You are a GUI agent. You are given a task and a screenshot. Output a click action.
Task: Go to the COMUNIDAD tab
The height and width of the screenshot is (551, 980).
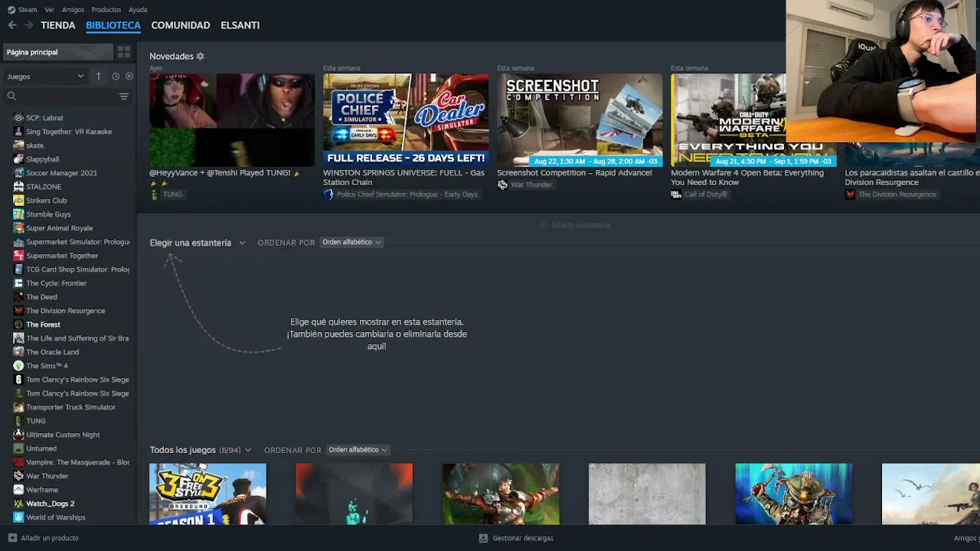click(181, 25)
